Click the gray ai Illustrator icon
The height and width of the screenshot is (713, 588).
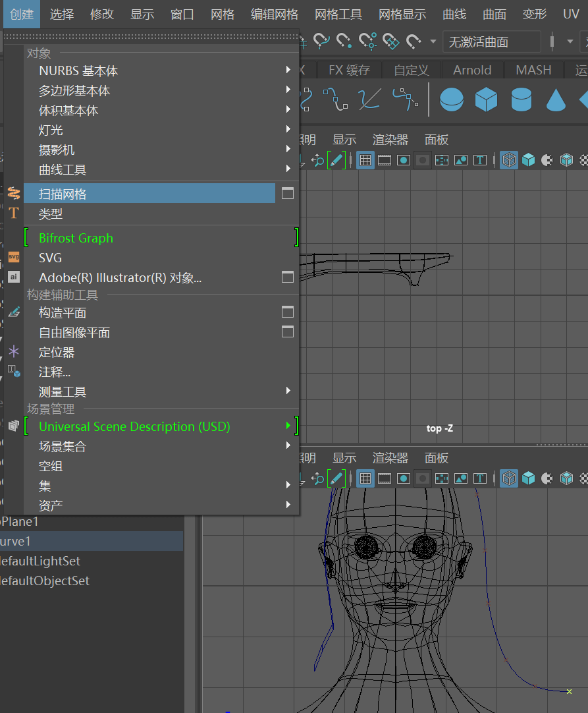click(x=14, y=277)
